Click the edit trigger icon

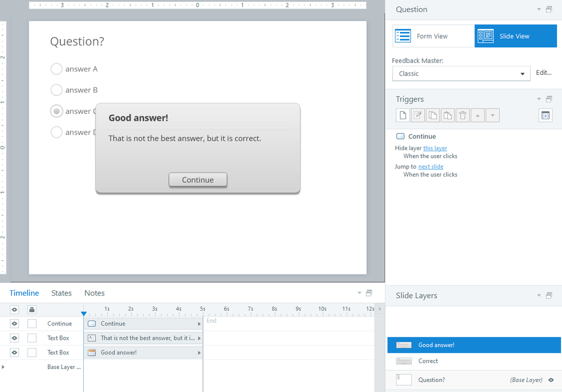tap(418, 115)
